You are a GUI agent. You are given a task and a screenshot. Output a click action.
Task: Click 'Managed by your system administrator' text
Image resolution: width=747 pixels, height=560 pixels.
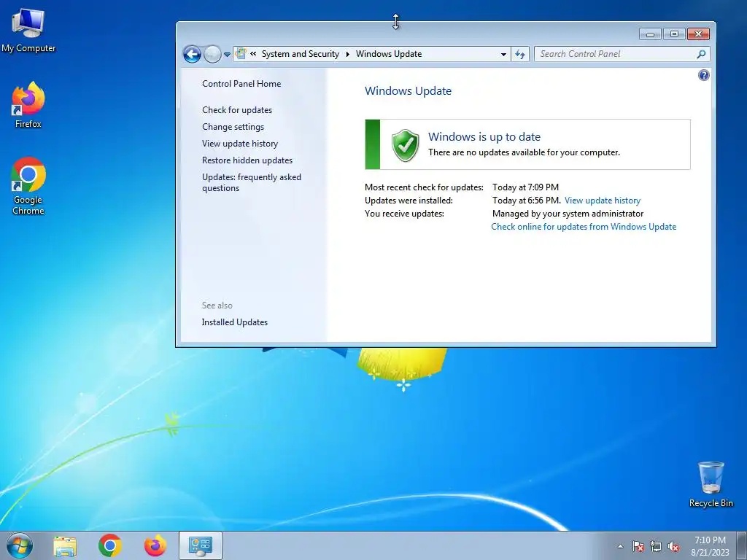click(568, 214)
